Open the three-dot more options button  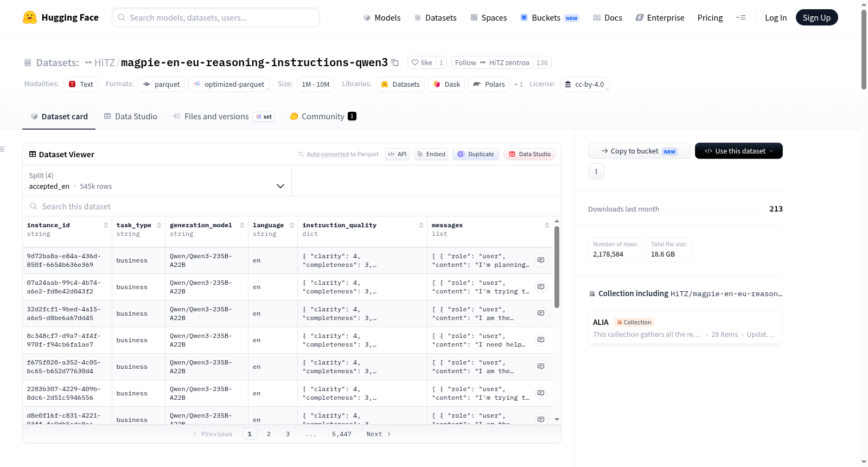596,171
